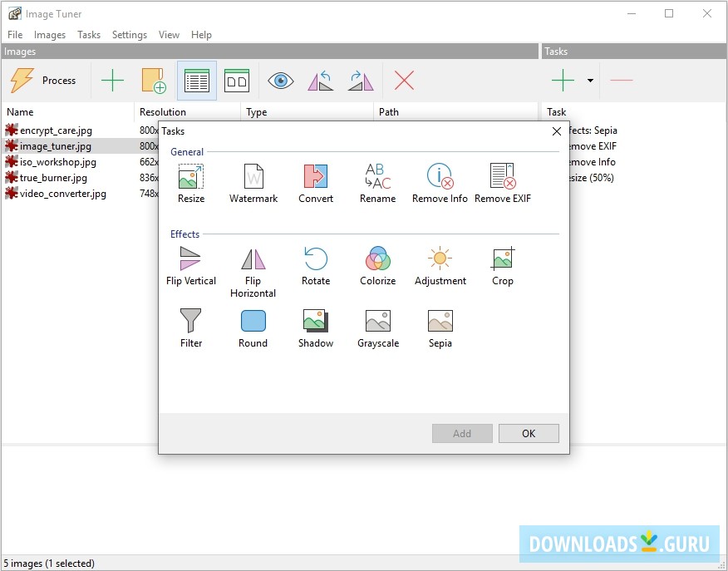This screenshot has width=728, height=571.
Task: Click the Add button in Tasks dialog
Action: [x=462, y=433]
